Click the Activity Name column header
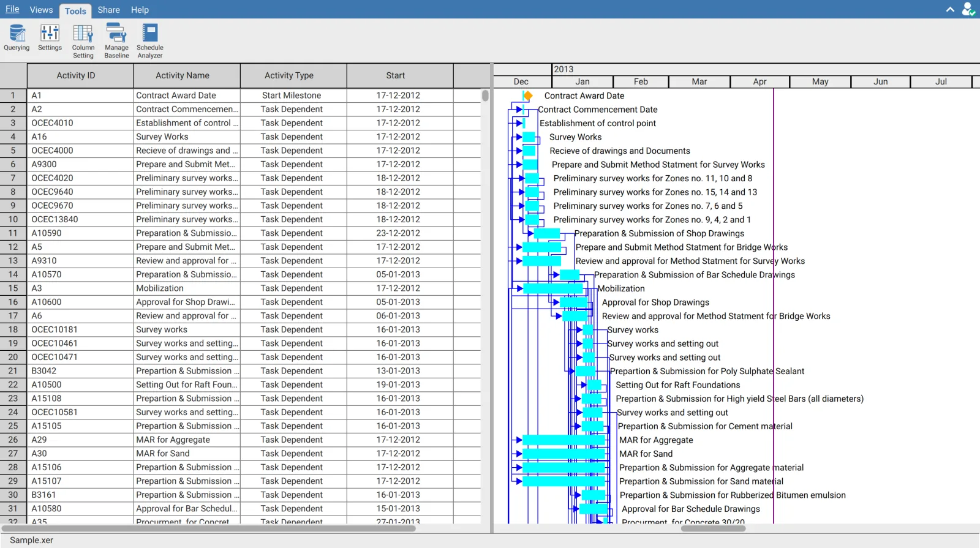 click(187, 75)
